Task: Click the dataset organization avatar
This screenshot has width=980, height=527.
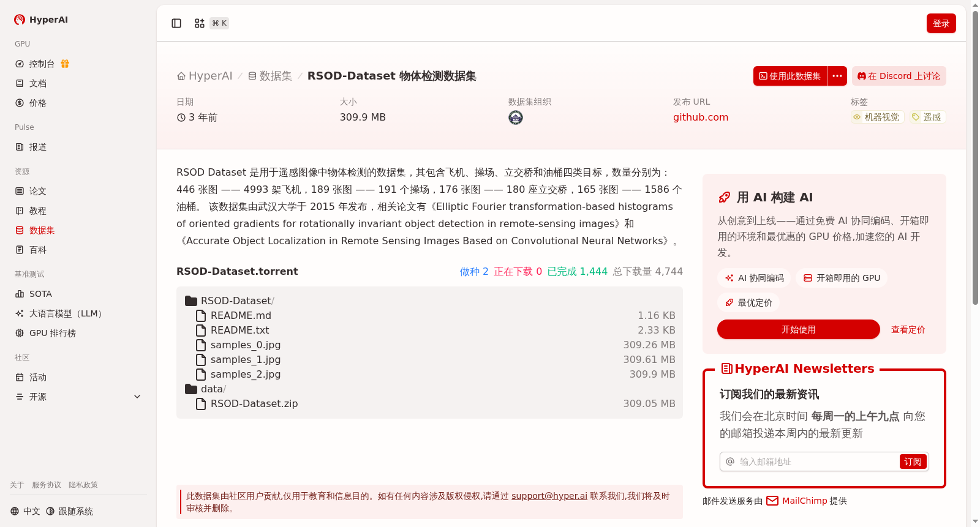Action: click(x=516, y=118)
